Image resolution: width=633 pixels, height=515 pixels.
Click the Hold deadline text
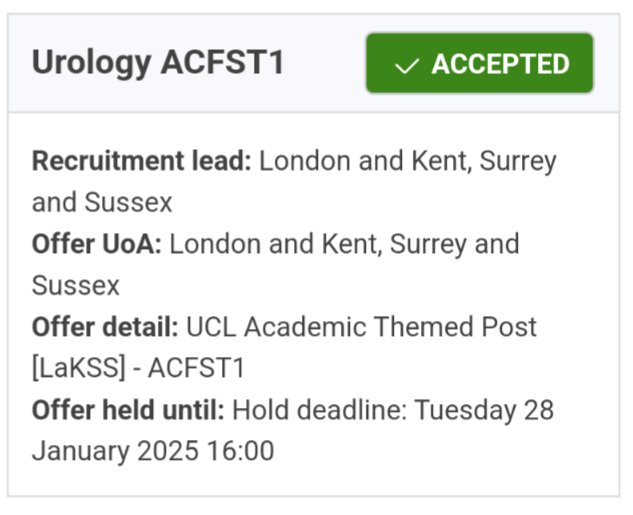pyautogui.click(x=321, y=410)
